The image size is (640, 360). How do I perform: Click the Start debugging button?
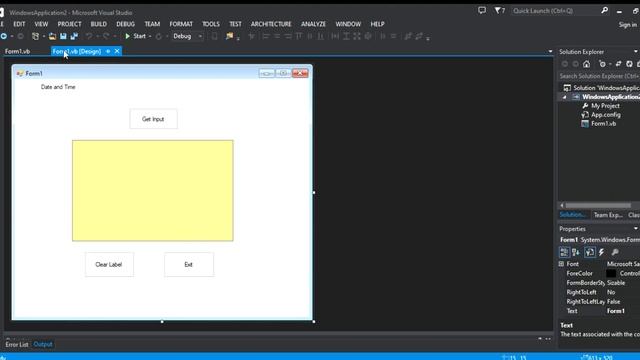[136, 36]
